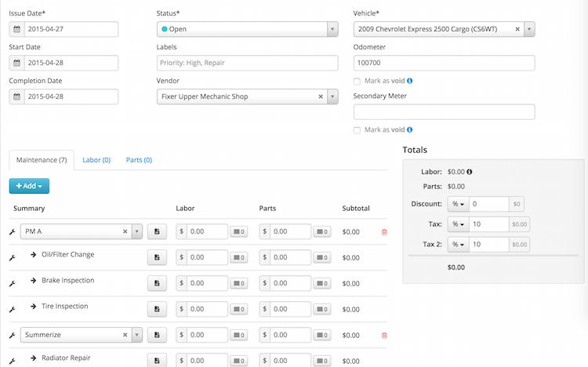This screenshot has width=588, height=367.
Task: Expand the Vehicle dropdown arrow
Action: (x=529, y=29)
